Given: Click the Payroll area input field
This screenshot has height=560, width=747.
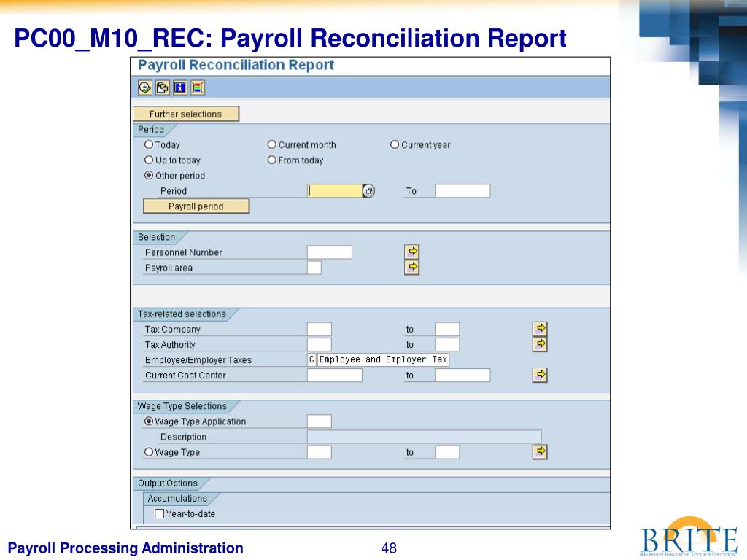Looking at the screenshot, I should tap(314, 268).
